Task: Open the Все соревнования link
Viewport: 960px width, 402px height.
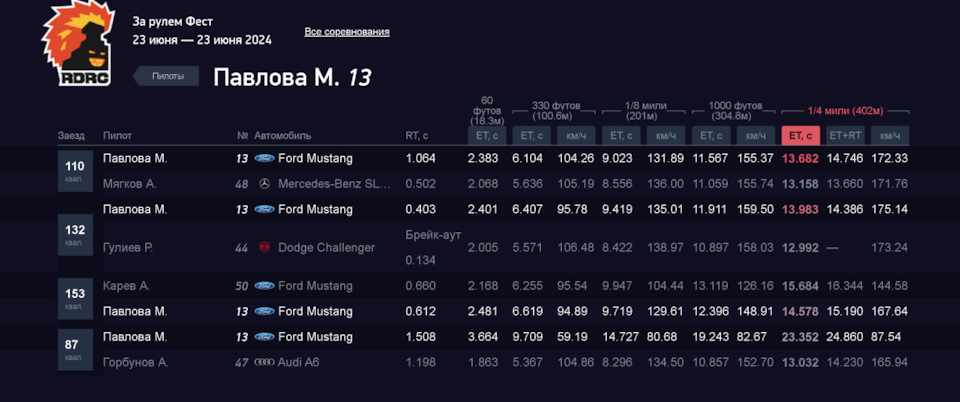Action: (x=347, y=32)
